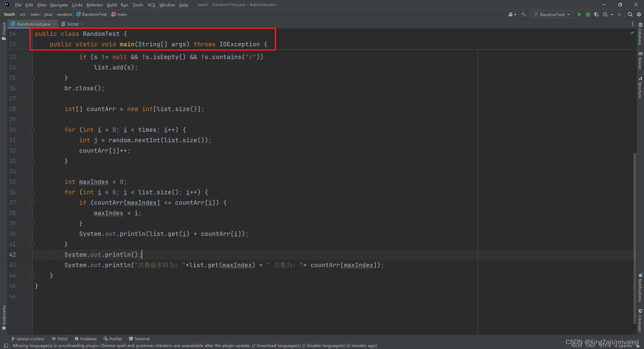
Task: Start debugging with the Debug bug icon
Action: [588, 14]
